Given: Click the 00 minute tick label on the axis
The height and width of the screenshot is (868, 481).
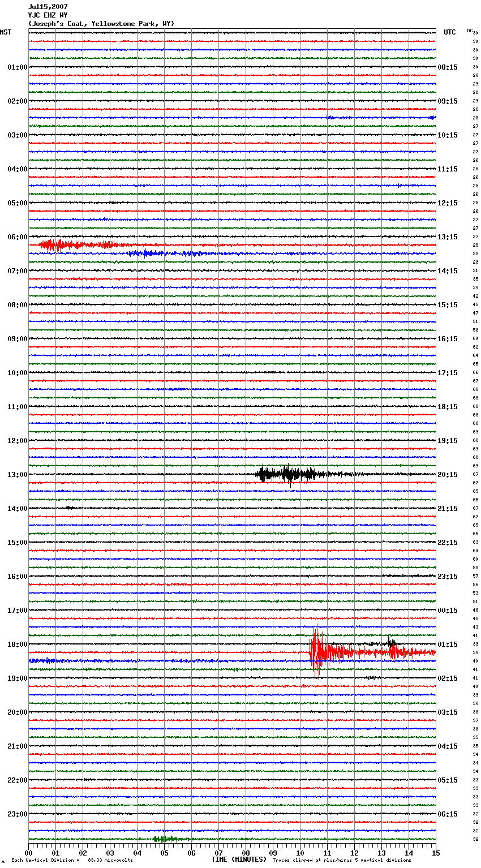Looking at the screenshot, I should click(28, 853).
